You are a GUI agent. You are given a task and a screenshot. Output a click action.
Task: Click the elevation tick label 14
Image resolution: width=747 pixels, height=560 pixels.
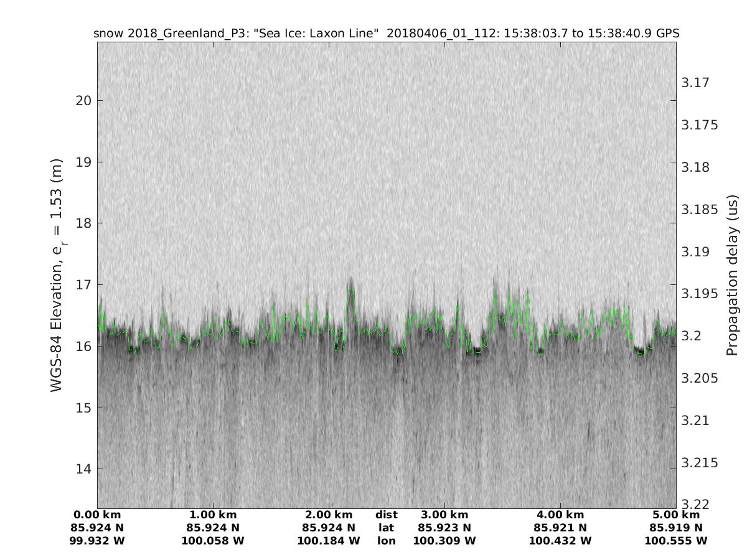pos(82,469)
